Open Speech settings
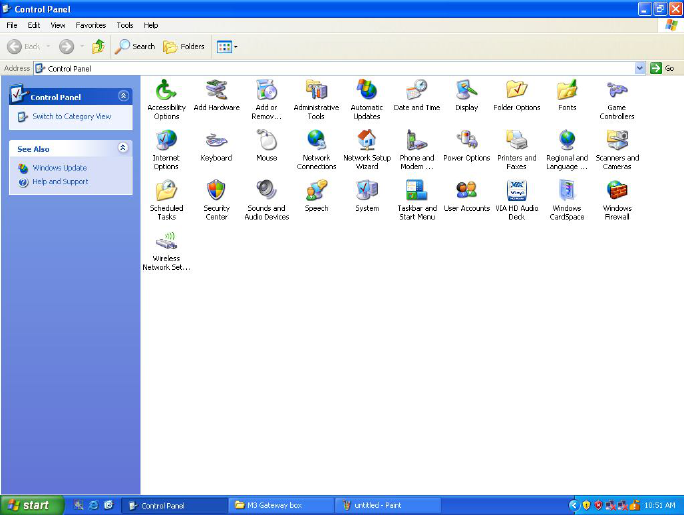Viewport: 684px width, 515px height. point(316,196)
